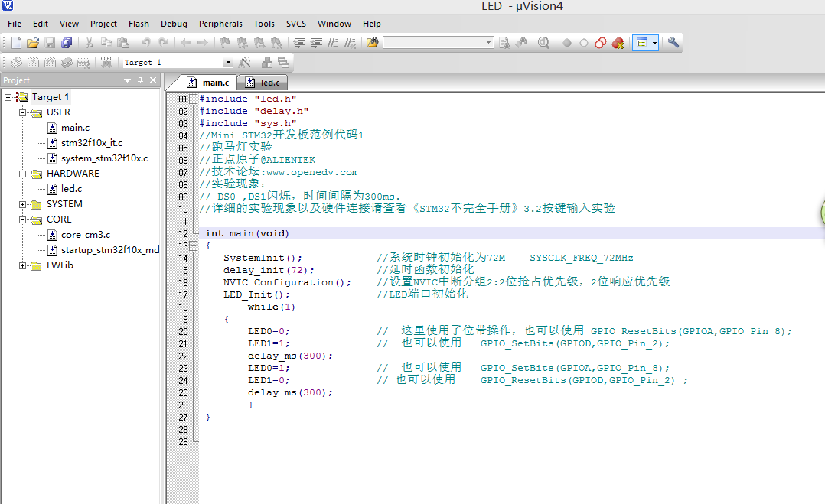The width and height of the screenshot is (825, 504).
Task: Unindent the selected lines
Action: pyautogui.click(x=316, y=43)
